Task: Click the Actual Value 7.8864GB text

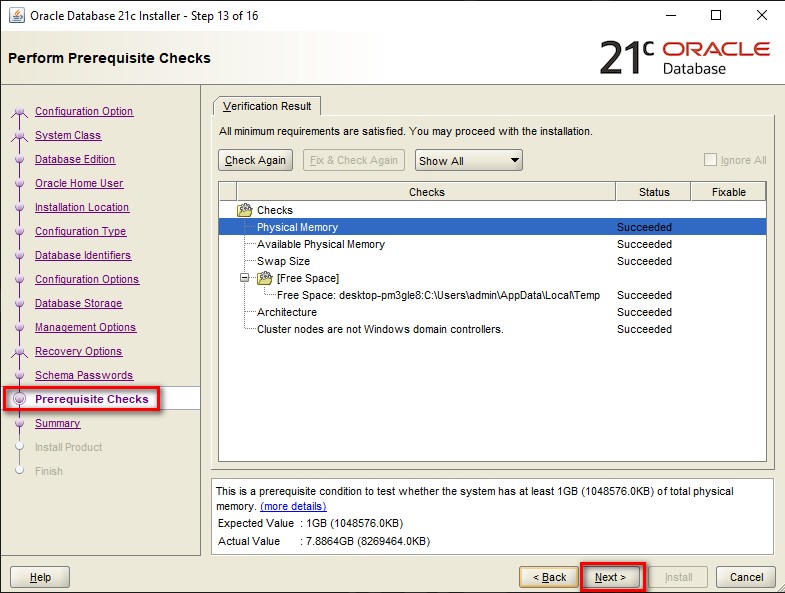Action: [368, 541]
